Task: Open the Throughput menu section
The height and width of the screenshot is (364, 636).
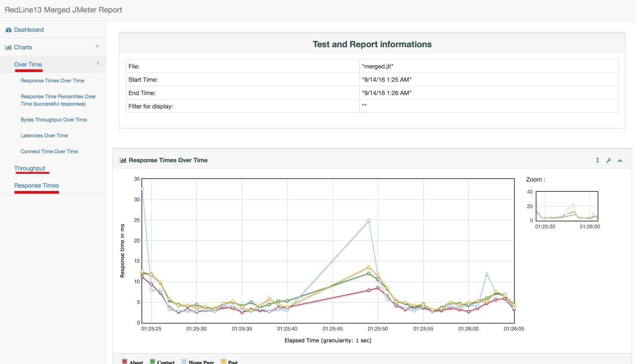Action: tap(30, 168)
